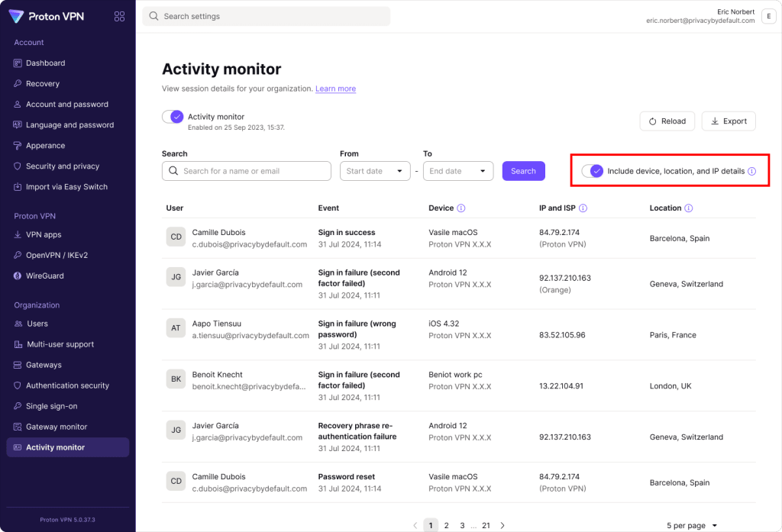Viewport: 782px width, 532px height.
Task: Focus the Search settings field
Action: pyautogui.click(x=267, y=16)
